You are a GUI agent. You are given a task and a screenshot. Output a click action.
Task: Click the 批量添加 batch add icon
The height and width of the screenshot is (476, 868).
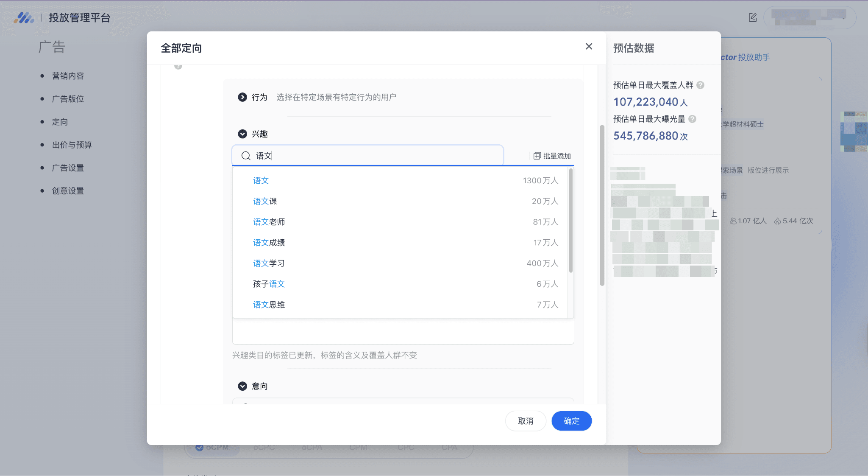coord(537,156)
